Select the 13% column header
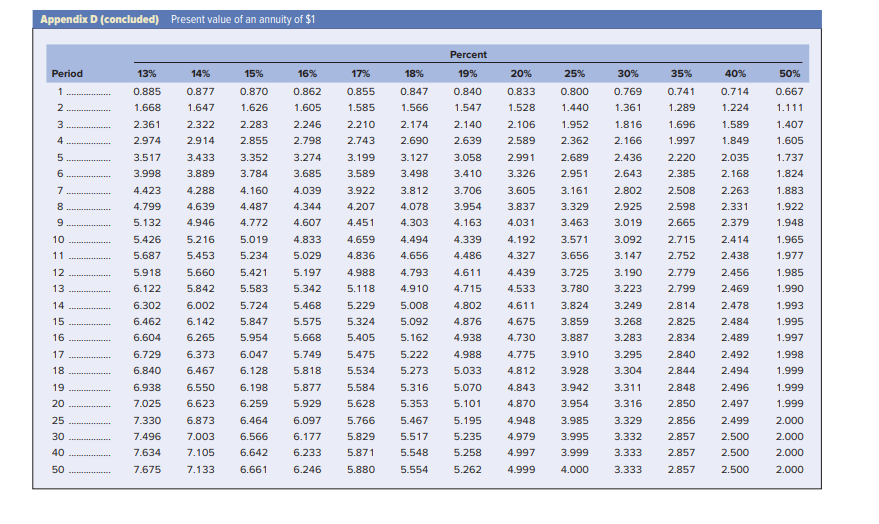 (147, 73)
